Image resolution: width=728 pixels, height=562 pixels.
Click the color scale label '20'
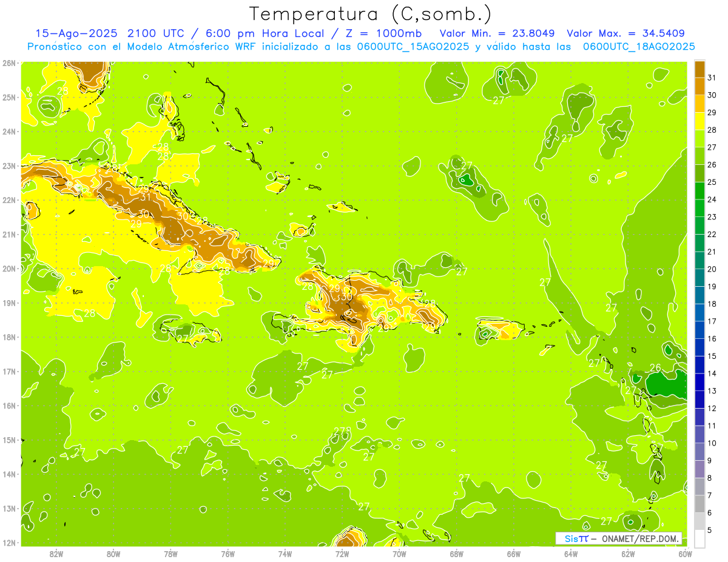coord(712,269)
